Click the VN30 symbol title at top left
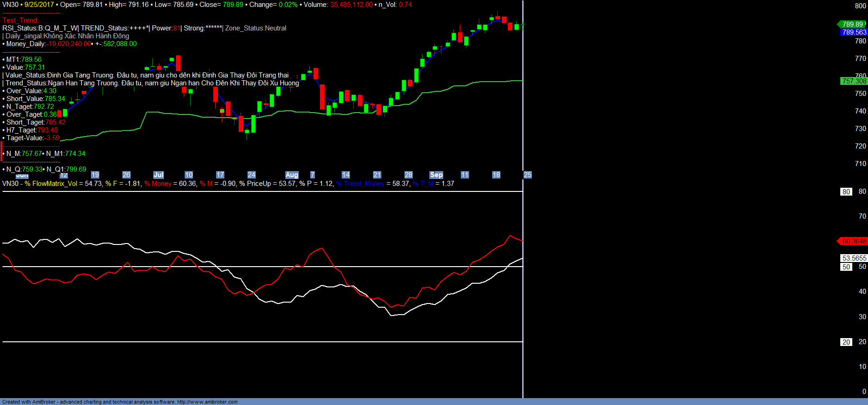Viewport: 868px width, 405px height. 10,5
